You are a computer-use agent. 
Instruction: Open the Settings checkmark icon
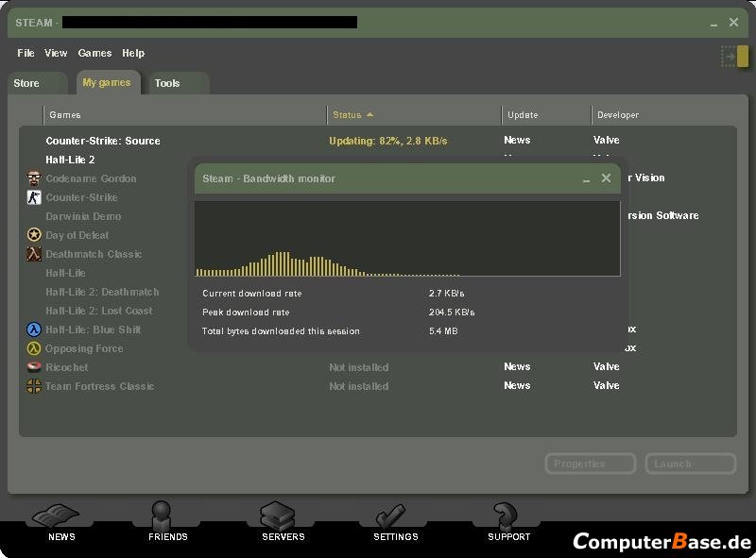(390, 516)
